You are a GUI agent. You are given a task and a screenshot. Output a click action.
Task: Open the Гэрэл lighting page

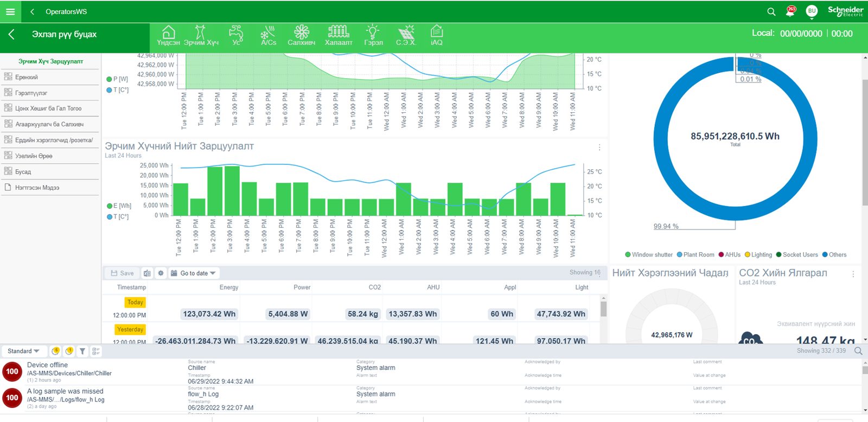[x=373, y=36]
